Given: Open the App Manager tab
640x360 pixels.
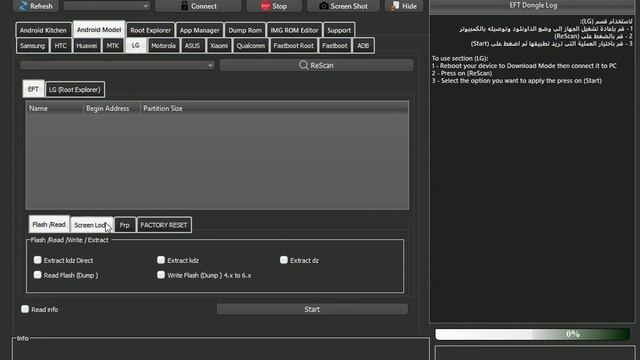Looking at the screenshot, I should (x=200, y=30).
